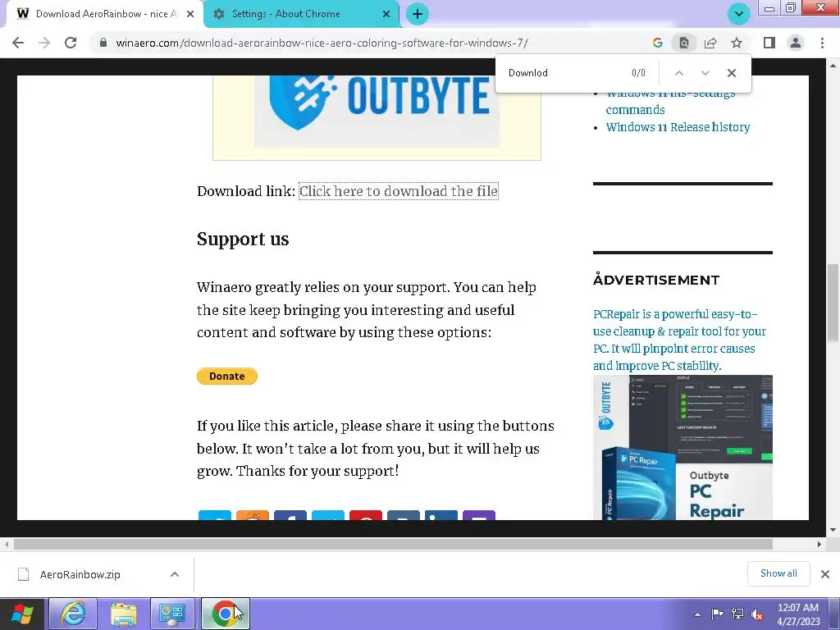Bookmark this page with the star
The width and height of the screenshot is (840, 630).
click(x=737, y=43)
